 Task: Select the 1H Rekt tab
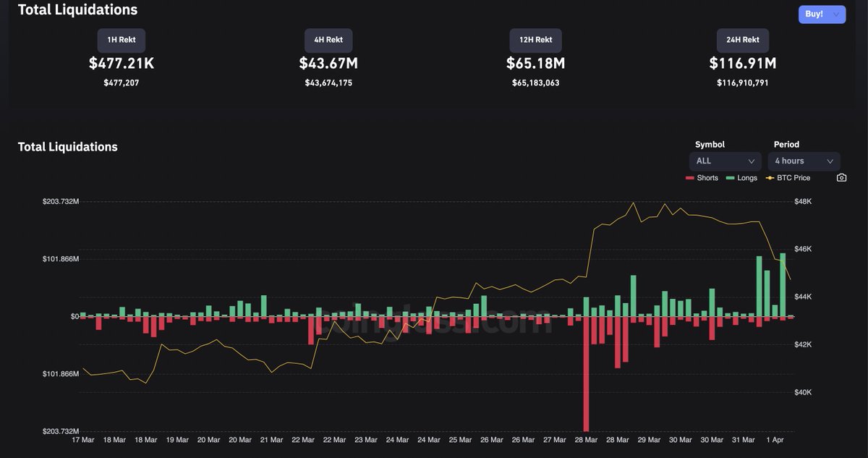point(122,40)
